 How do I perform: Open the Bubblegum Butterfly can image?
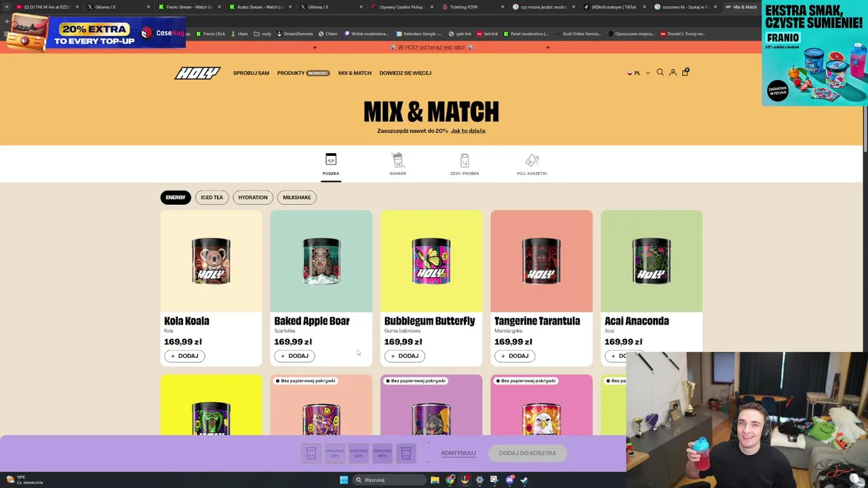coord(431,261)
